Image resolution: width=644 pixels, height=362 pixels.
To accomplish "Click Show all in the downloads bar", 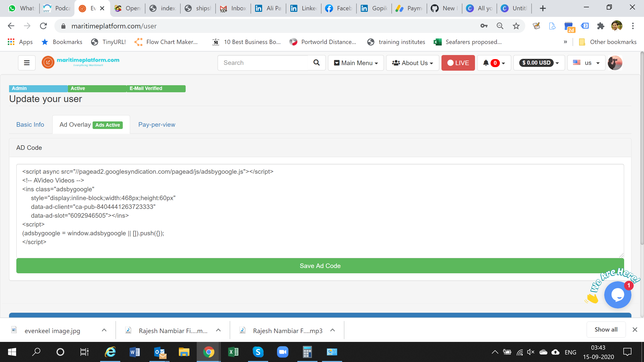I will pyautogui.click(x=606, y=329).
